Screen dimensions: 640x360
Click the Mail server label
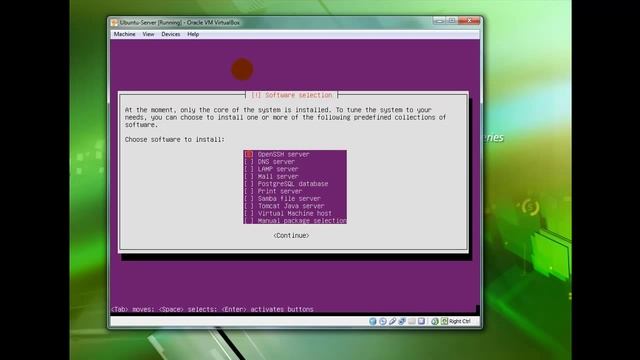click(278, 176)
